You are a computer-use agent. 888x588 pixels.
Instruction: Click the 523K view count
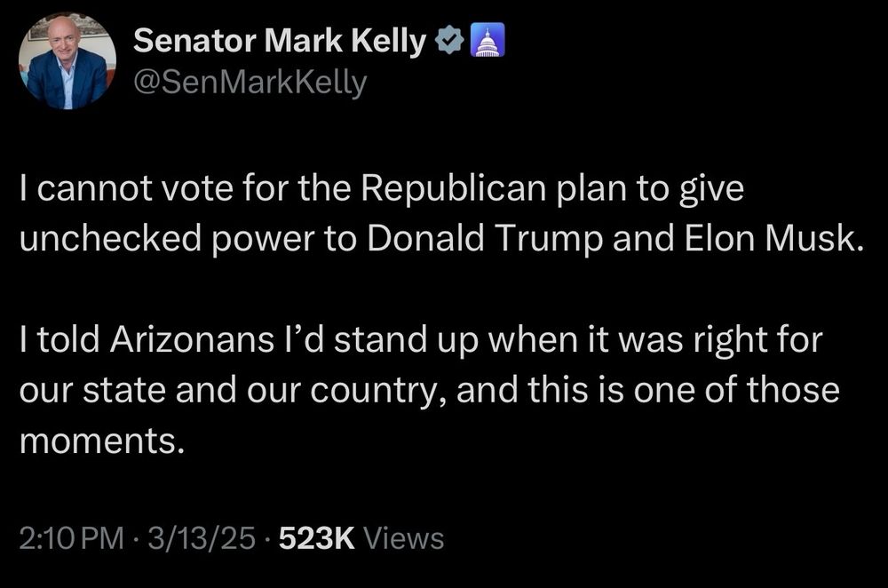[316, 537]
